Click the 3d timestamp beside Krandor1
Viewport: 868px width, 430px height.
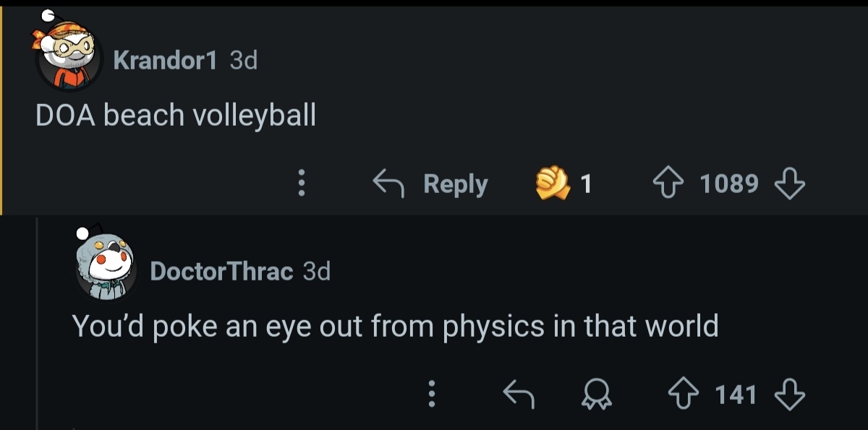243,61
